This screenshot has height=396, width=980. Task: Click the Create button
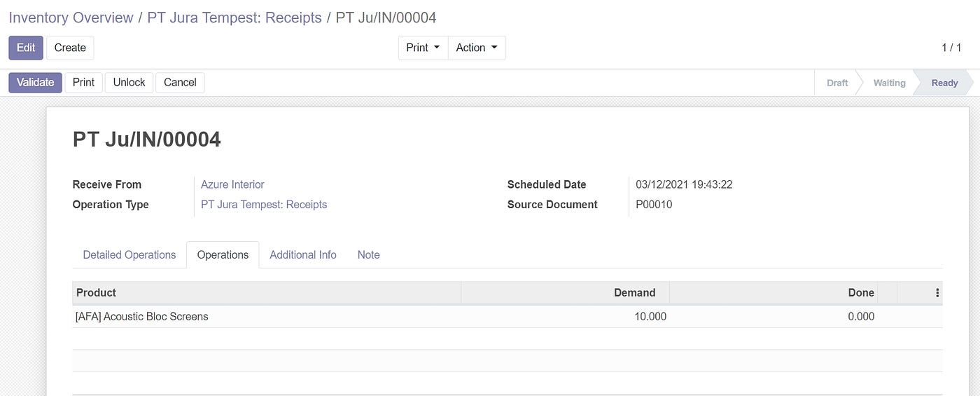click(x=70, y=48)
